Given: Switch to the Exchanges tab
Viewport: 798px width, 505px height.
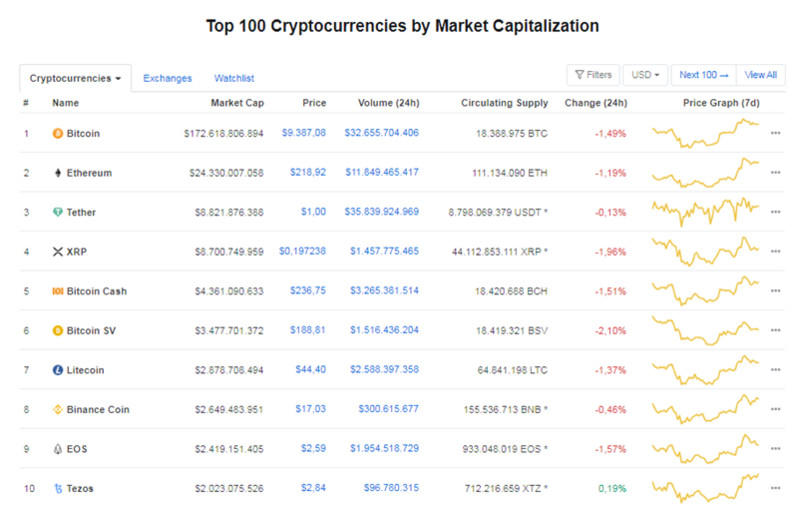Looking at the screenshot, I should [167, 78].
